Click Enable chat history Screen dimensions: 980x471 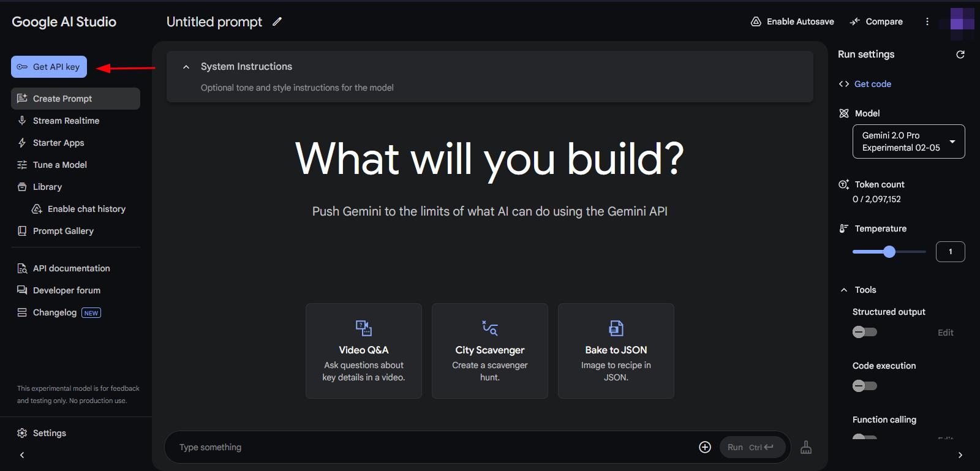coord(78,209)
